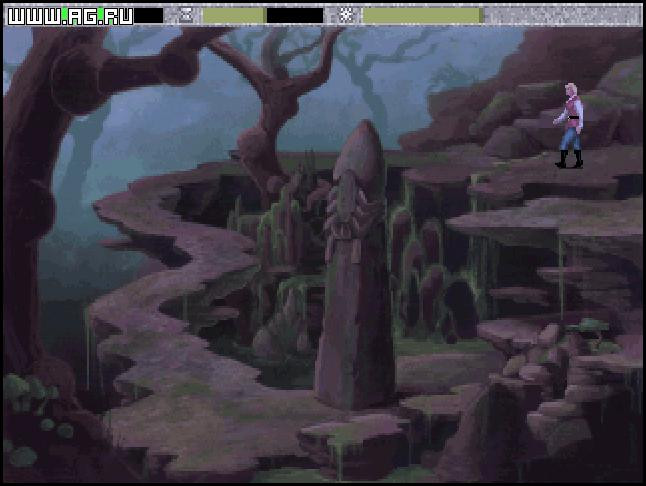Image resolution: width=646 pixels, height=486 pixels.
Task: Click the green mushroom on the right rocks
Action: 588,326
